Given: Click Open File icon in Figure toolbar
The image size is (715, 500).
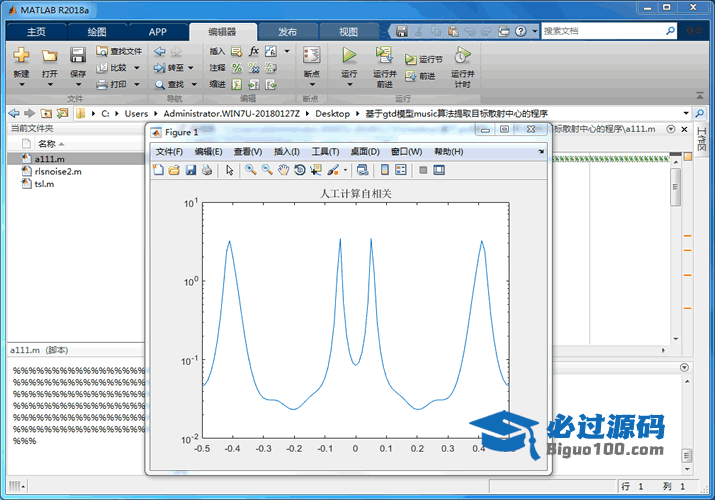Looking at the screenshot, I should coord(174,170).
